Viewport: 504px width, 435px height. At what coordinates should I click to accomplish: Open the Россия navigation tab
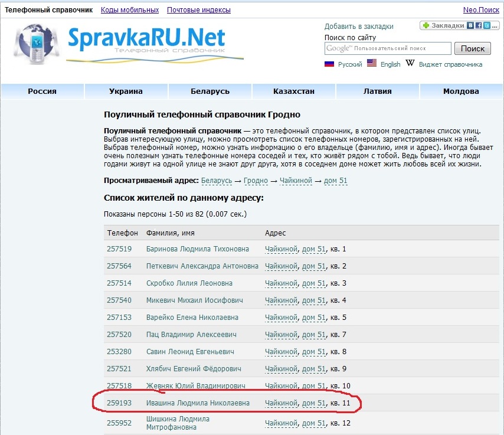tap(42, 91)
